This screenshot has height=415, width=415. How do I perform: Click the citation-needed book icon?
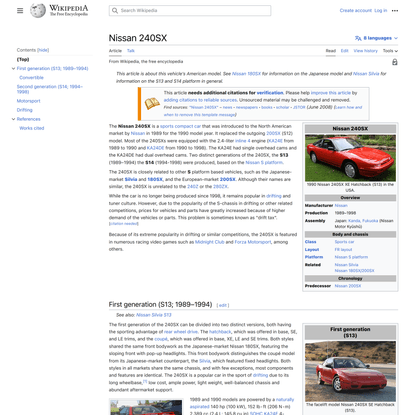click(152, 104)
